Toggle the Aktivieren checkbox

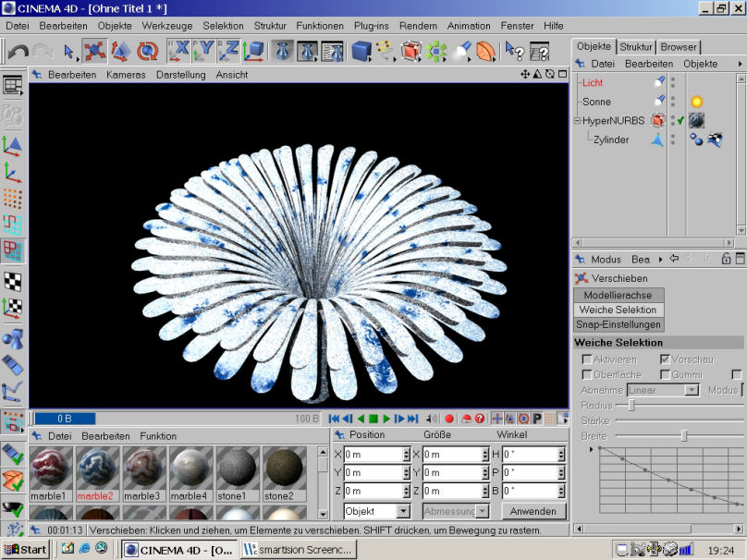pos(586,359)
